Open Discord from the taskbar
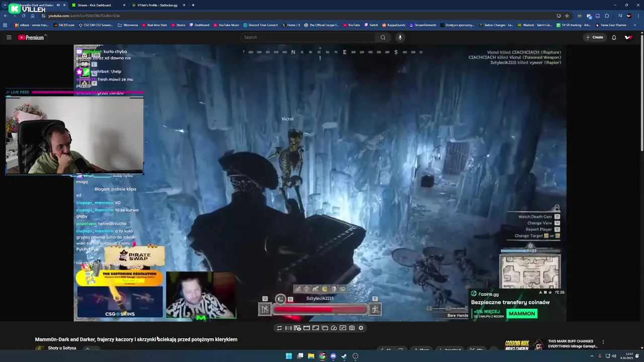Screen dimensions: 644x362 tap(333, 356)
